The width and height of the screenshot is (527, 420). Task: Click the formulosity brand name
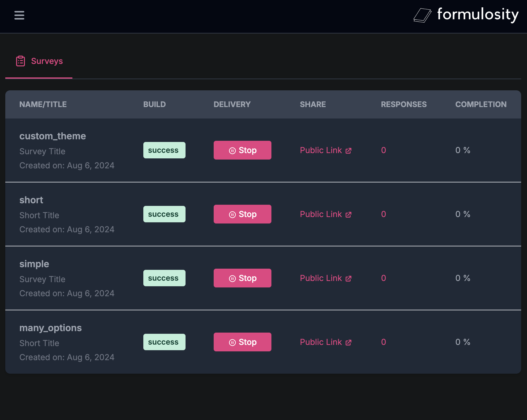(x=478, y=15)
